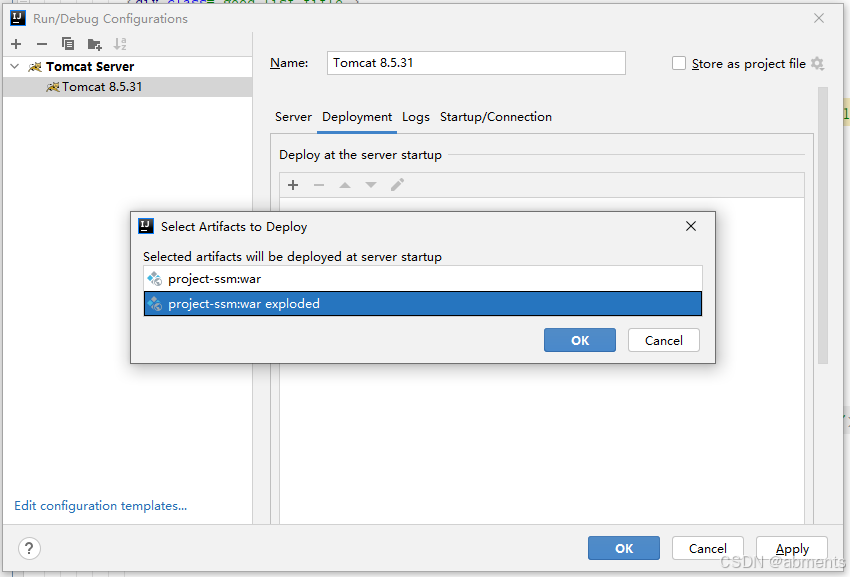Click project-ssm:war artifact icon
The height and width of the screenshot is (577, 850).
point(154,279)
